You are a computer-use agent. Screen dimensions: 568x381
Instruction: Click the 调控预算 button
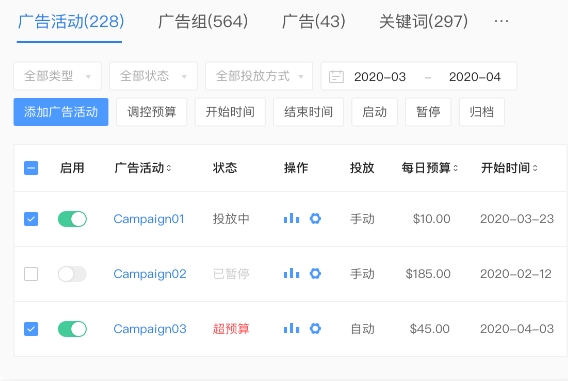coord(151,112)
